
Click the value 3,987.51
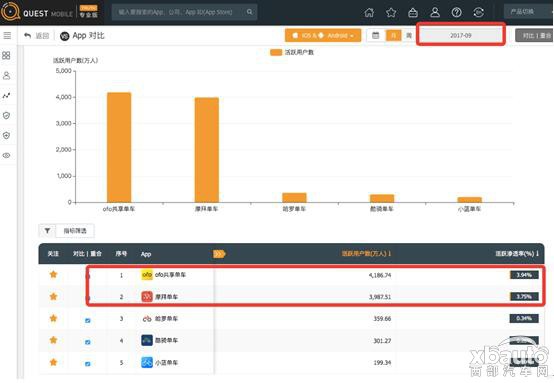click(x=380, y=297)
